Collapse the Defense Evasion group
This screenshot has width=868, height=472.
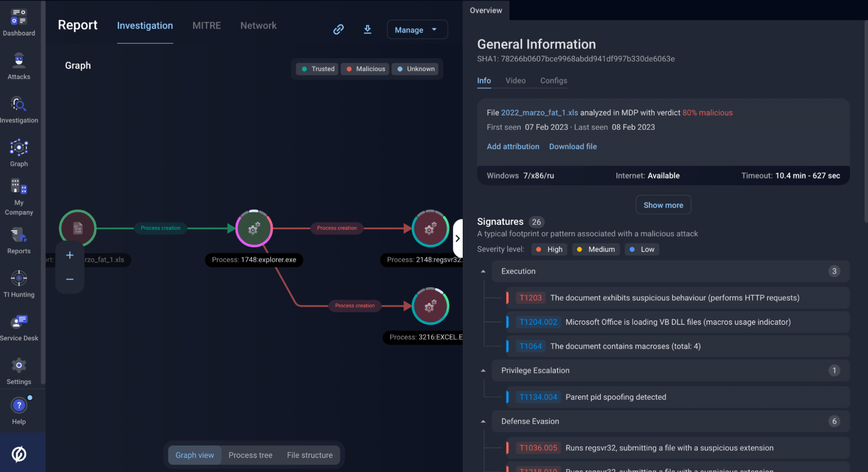click(482, 421)
